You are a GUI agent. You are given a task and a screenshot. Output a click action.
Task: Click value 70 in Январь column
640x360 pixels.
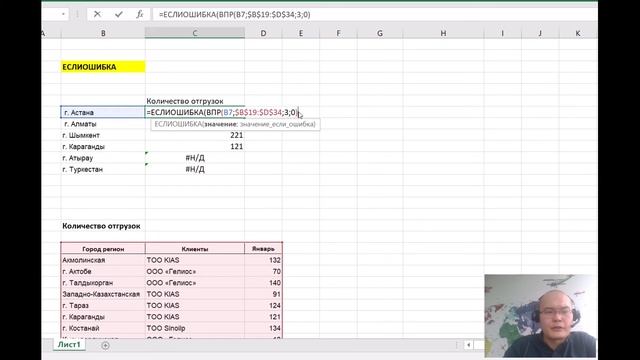coord(263,271)
